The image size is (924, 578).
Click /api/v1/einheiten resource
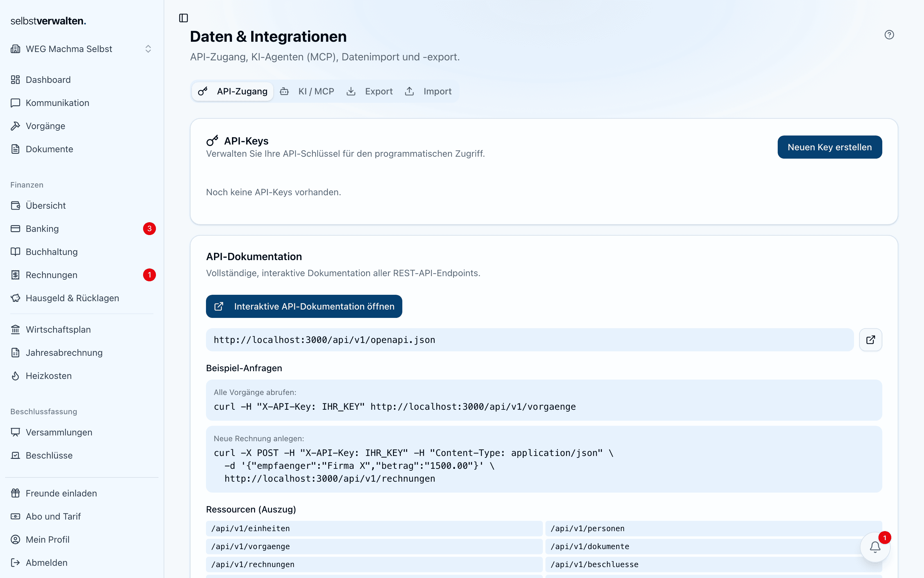click(374, 528)
